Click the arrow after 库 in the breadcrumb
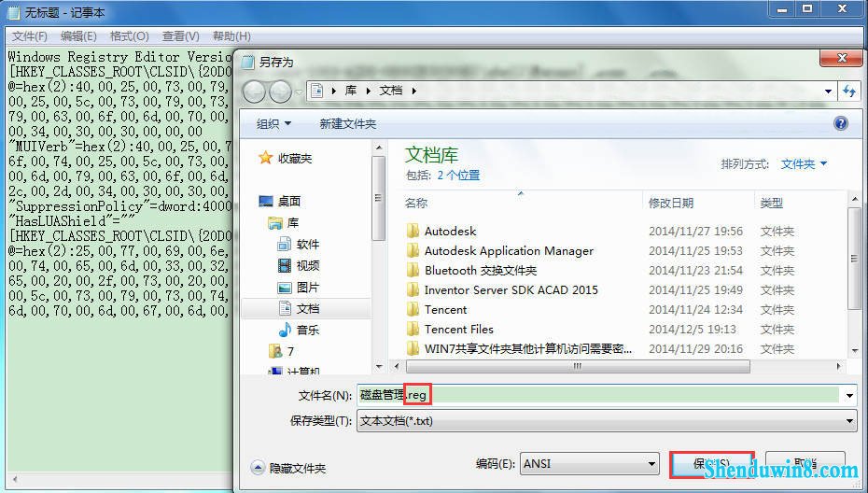 point(368,91)
